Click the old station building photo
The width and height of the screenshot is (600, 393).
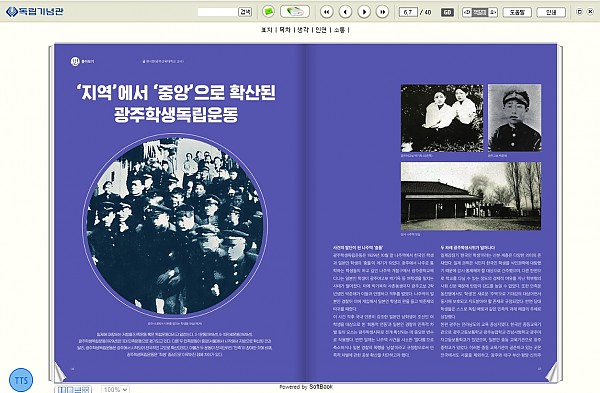click(471, 196)
